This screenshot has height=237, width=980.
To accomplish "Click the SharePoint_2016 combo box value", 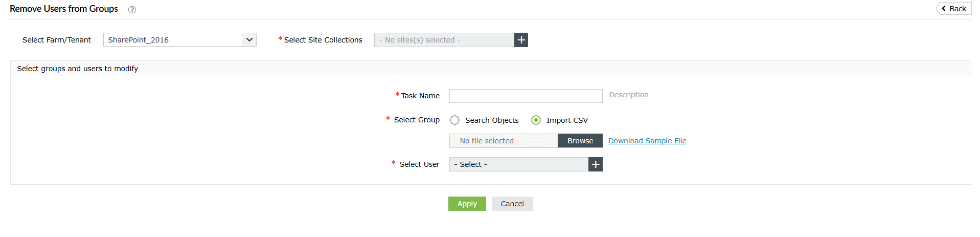I will 173,40.
